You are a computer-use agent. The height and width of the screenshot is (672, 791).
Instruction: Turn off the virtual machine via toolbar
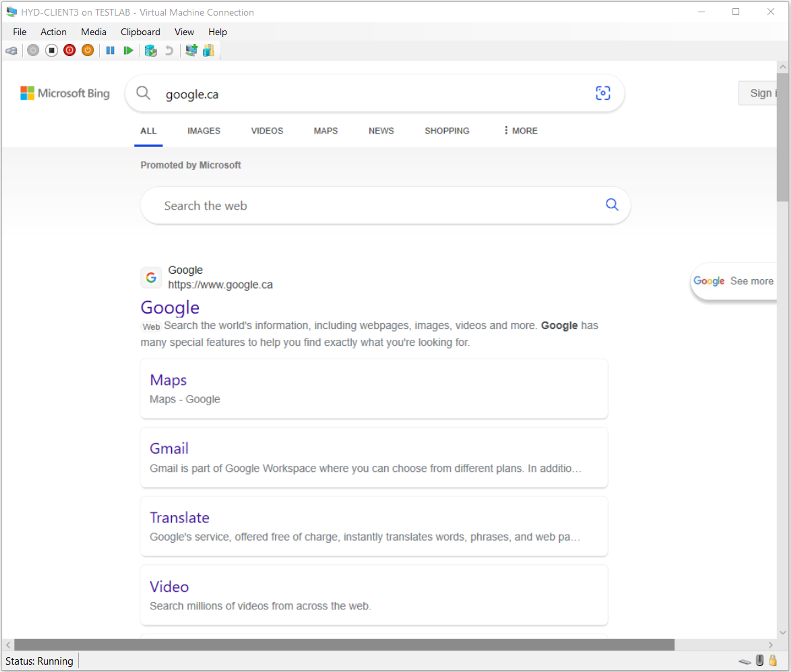click(x=51, y=50)
